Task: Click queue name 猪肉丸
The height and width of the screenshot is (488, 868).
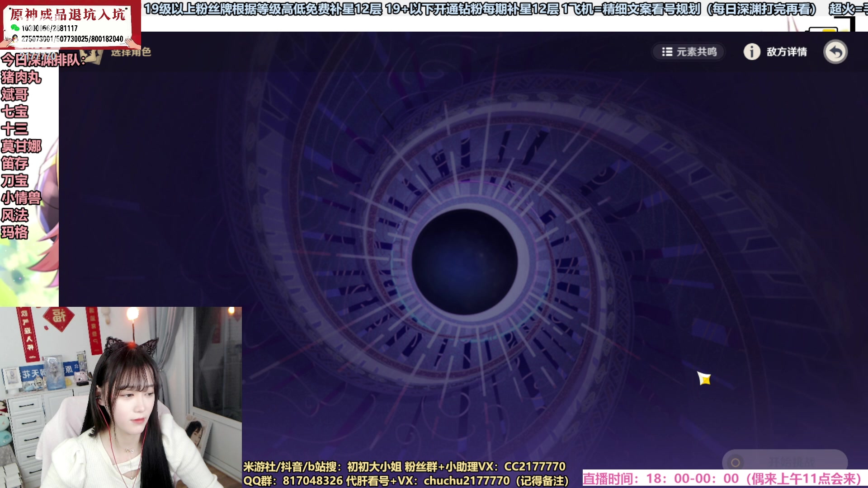Action: [21, 77]
